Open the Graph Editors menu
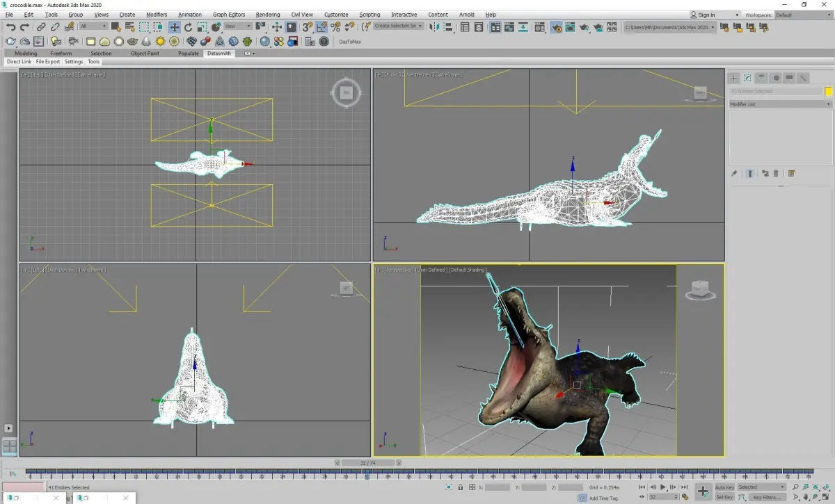This screenshot has height=504, width=835. click(x=229, y=15)
